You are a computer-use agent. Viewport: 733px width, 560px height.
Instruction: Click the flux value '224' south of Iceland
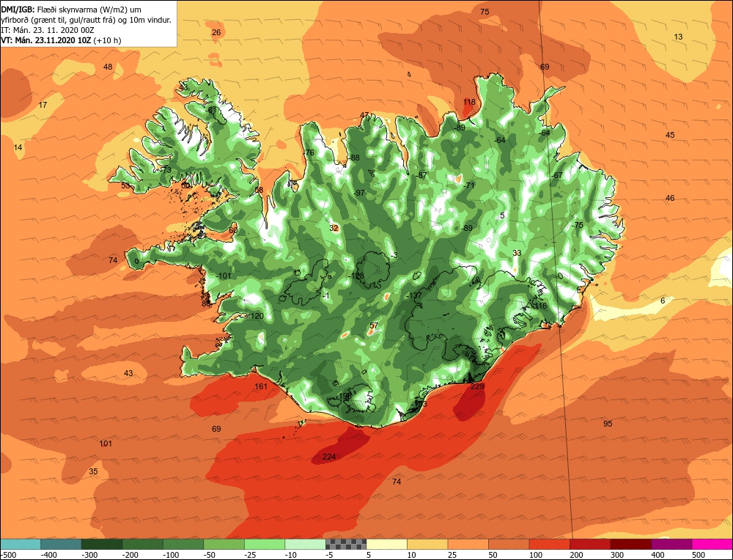pos(329,457)
